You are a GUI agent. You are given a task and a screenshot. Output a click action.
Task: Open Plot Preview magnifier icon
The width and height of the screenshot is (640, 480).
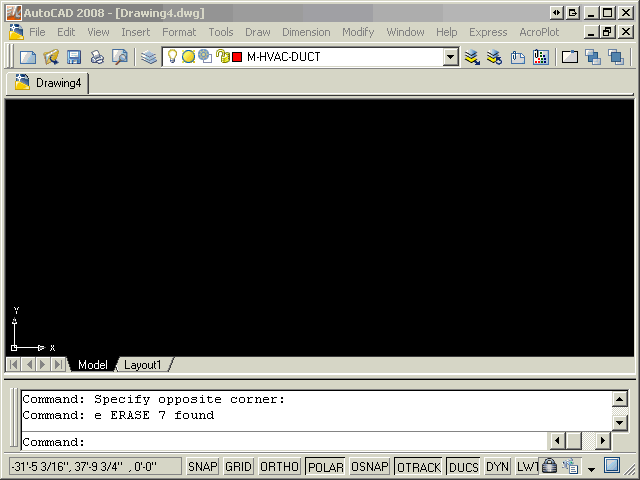click(120, 57)
